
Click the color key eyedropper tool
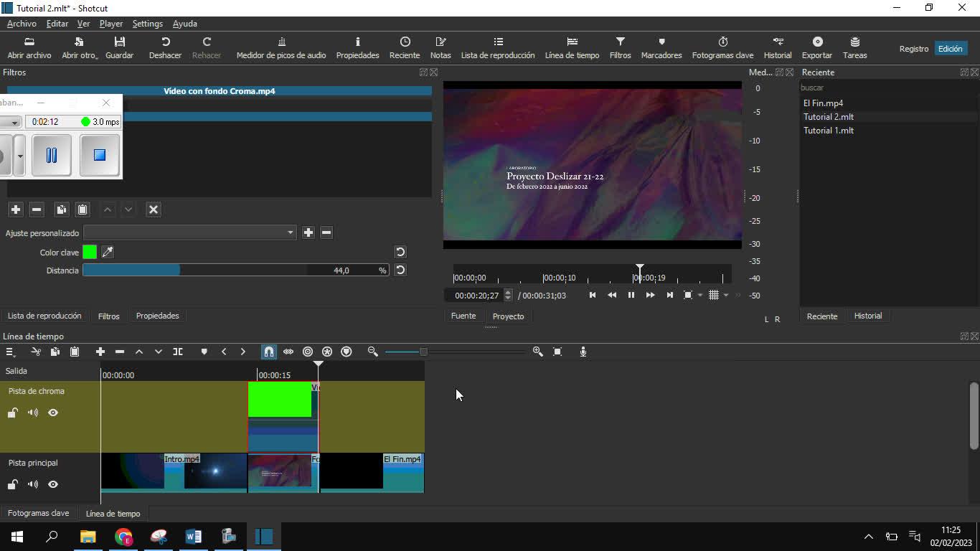108,252
